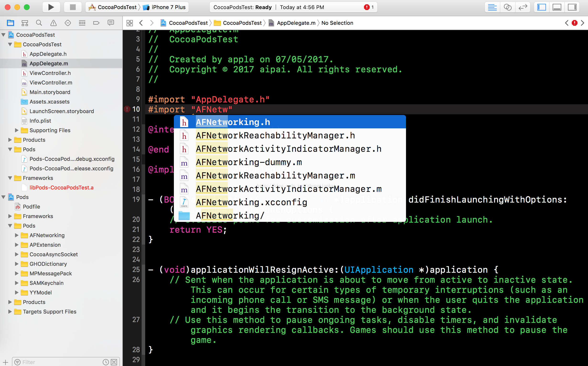Show the Version editor
This screenshot has width=588, height=366.
[523, 7]
